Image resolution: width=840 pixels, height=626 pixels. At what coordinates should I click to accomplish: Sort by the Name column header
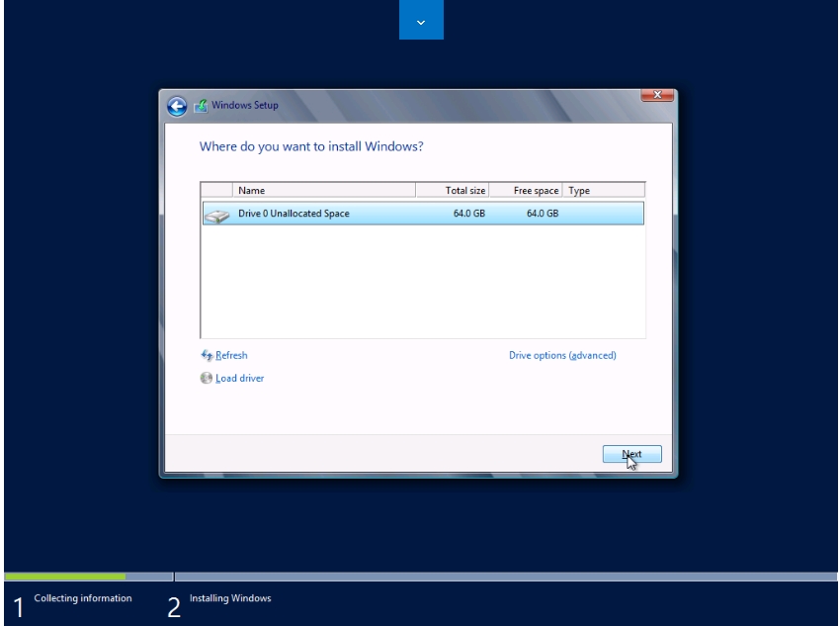click(324, 190)
